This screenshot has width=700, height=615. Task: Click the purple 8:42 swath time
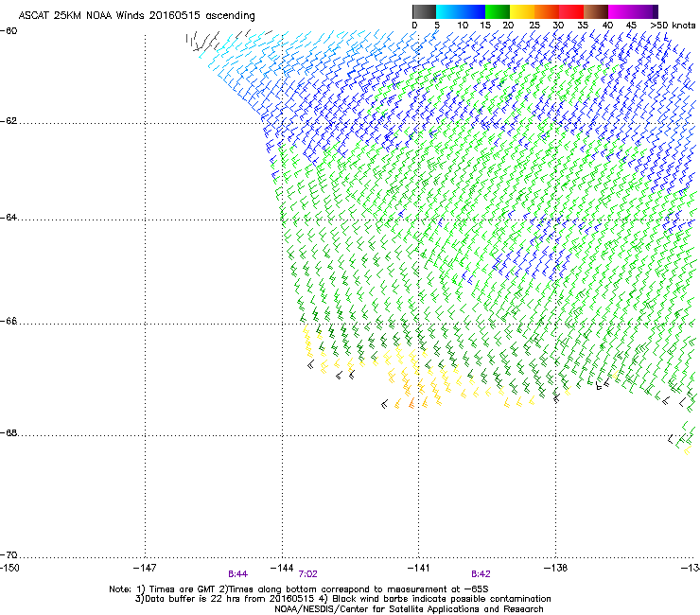click(x=481, y=574)
